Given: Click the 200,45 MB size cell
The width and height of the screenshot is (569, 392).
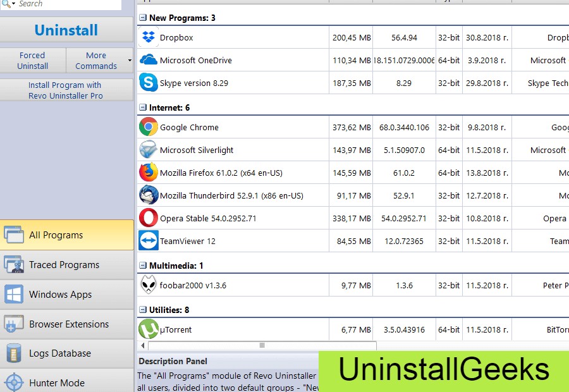Looking at the screenshot, I should [352, 37].
